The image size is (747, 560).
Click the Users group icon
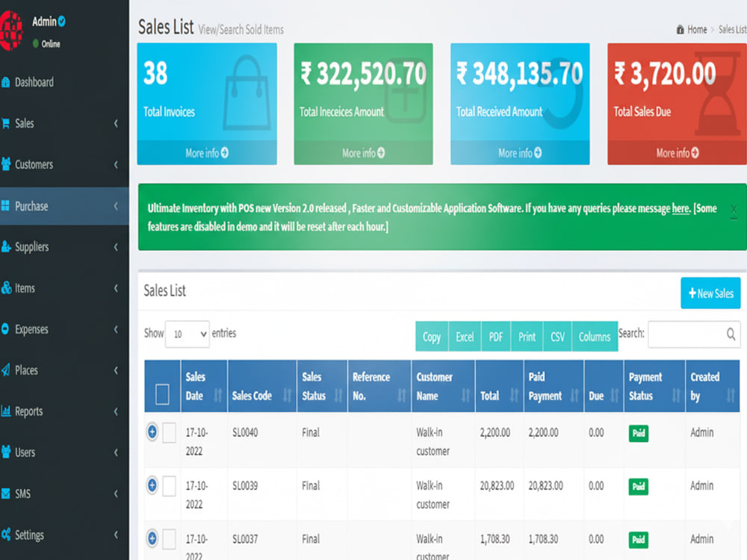(6, 452)
